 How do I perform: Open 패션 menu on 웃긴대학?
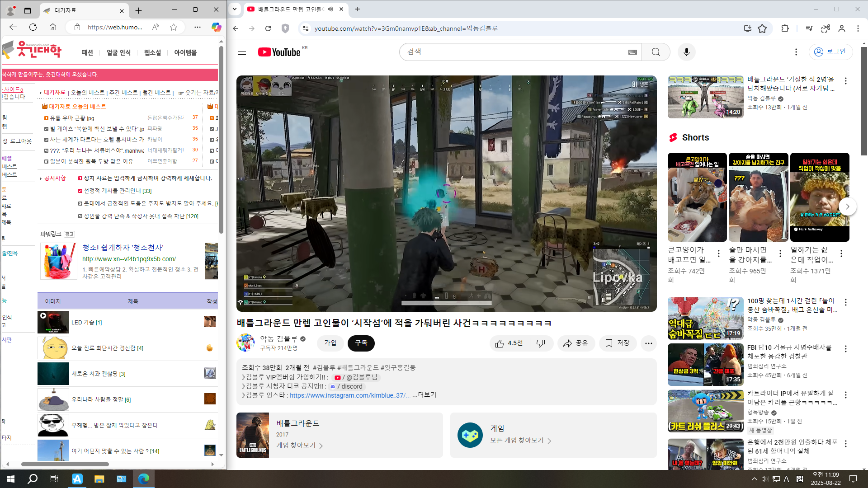tap(87, 53)
